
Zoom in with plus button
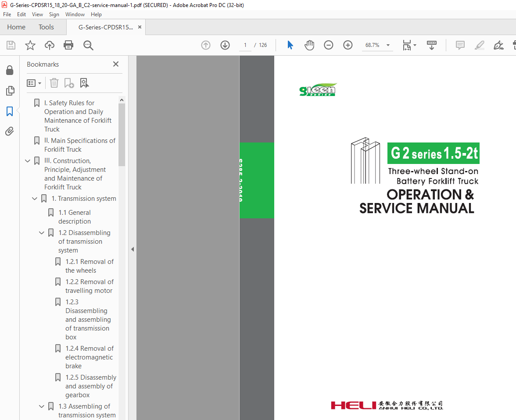(348, 45)
